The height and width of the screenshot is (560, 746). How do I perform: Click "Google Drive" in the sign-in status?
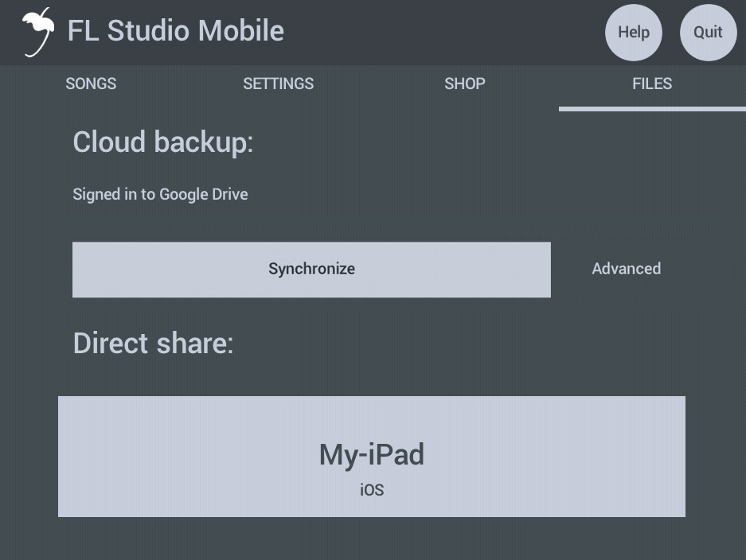point(204,194)
